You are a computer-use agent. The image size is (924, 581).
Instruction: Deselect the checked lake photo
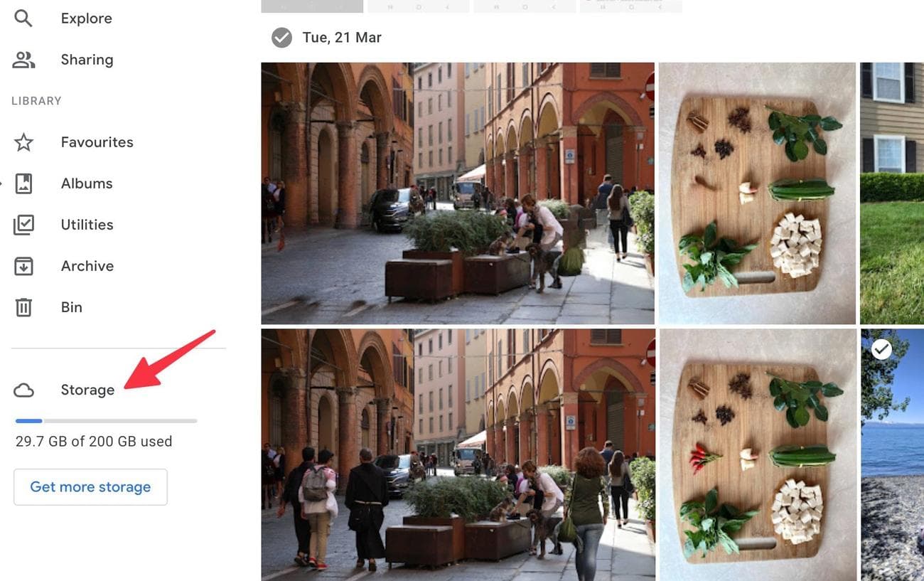881,349
